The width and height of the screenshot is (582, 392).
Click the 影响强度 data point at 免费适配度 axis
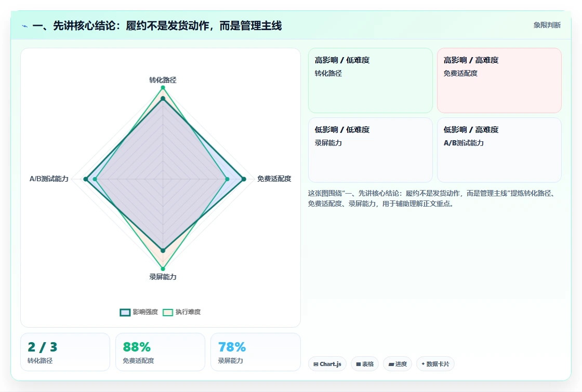click(x=244, y=179)
